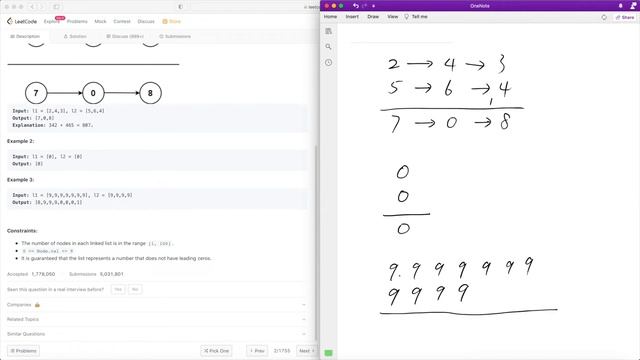The image size is (640, 360).
Task: Switch to the Discuss (999+) tab
Action: [125, 36]
